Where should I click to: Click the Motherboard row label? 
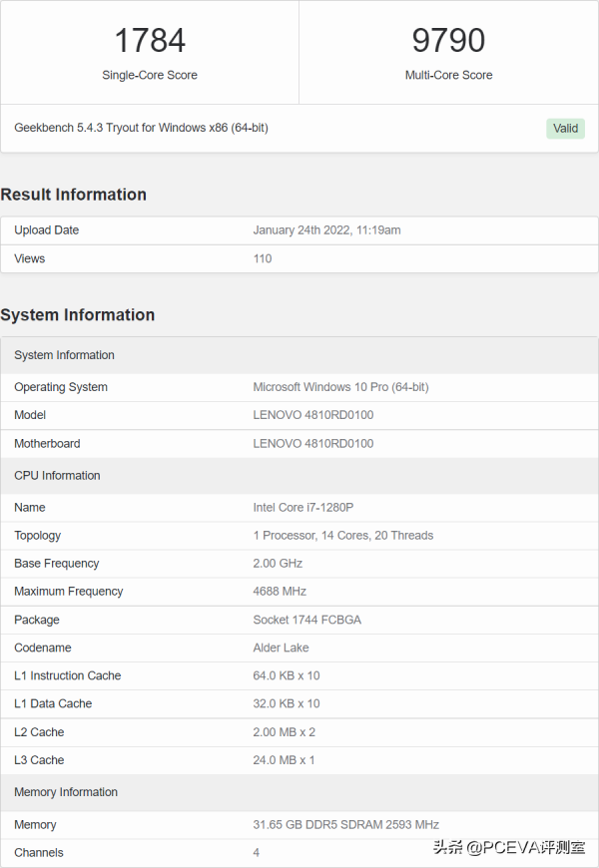pyautogui.click(x=47, y=443)
